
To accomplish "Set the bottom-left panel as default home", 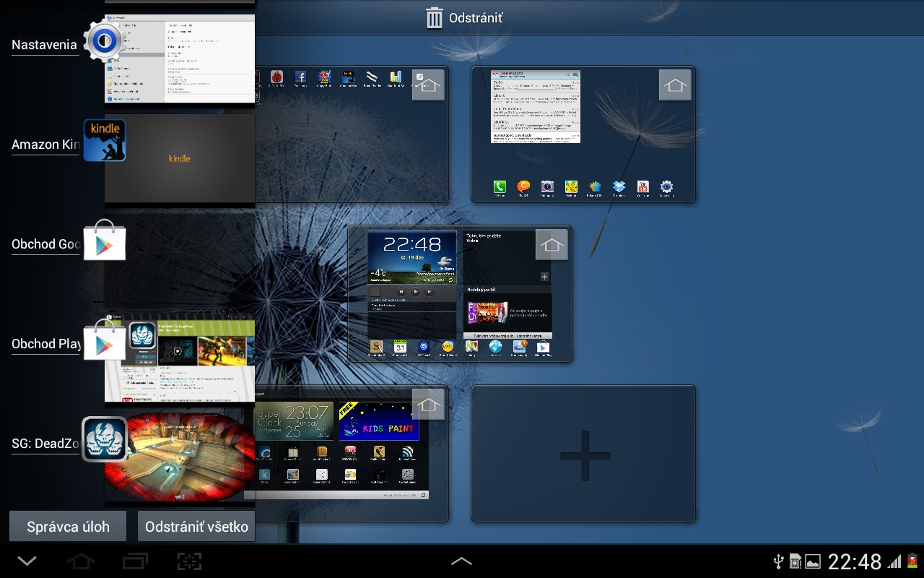I will [x=428, y=405].
